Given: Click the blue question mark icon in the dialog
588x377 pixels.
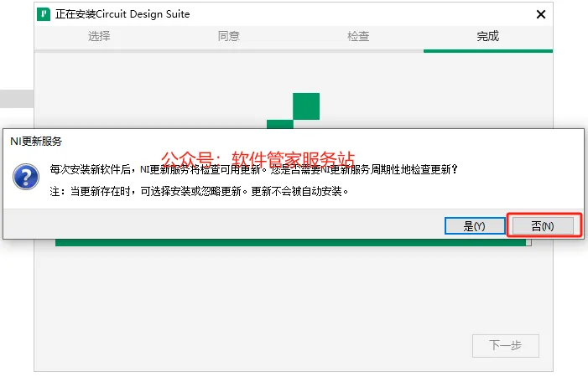Looking at the screenshot, I should pyautogui.click(x=26, y=177).
